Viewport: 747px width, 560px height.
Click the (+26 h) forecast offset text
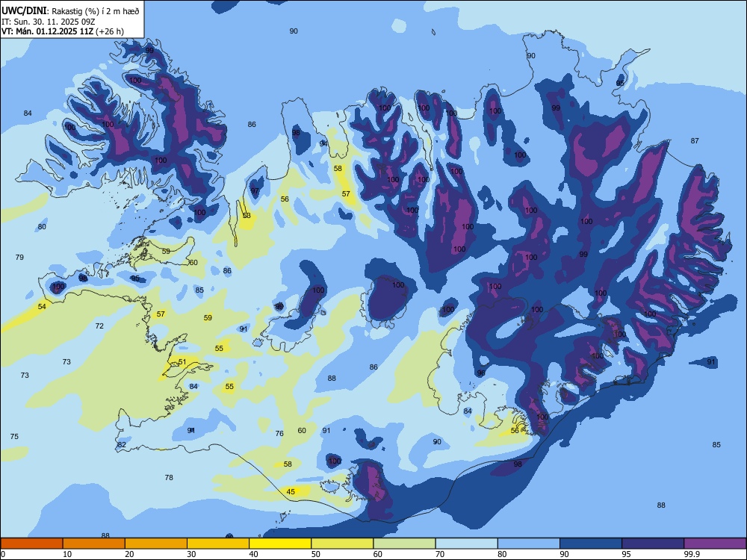click(x=110, y=31)
